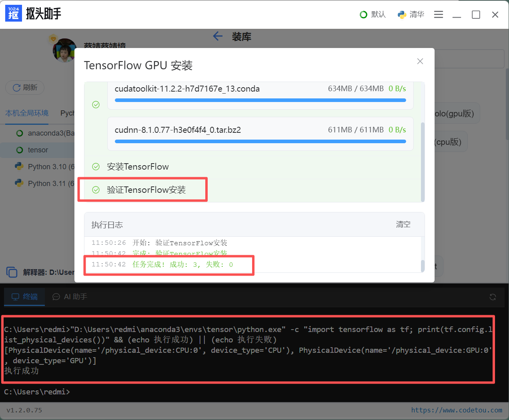Close the 抠头助手 window
Image resolution: width=509 pixels, height=420 pixels.
495,14
